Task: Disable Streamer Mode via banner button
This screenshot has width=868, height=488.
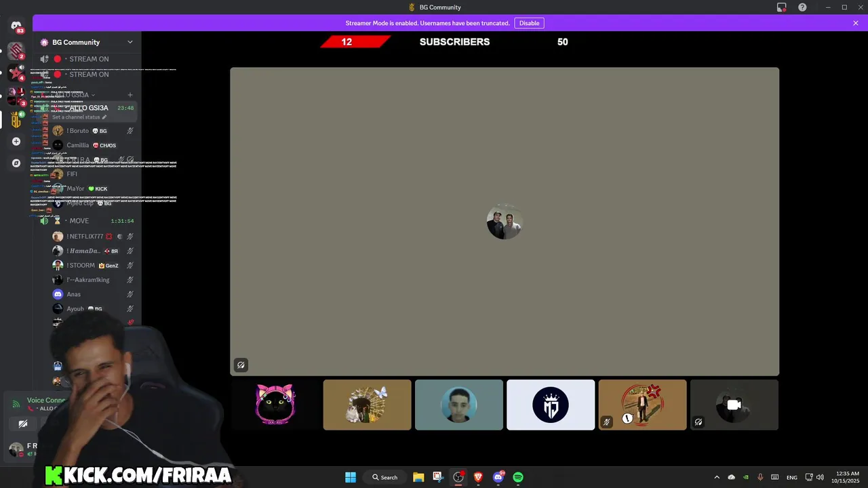Action: (x=529, y=23)
